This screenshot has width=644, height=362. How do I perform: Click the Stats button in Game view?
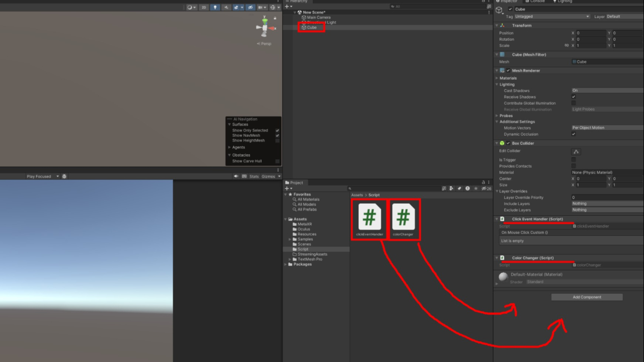254,176
